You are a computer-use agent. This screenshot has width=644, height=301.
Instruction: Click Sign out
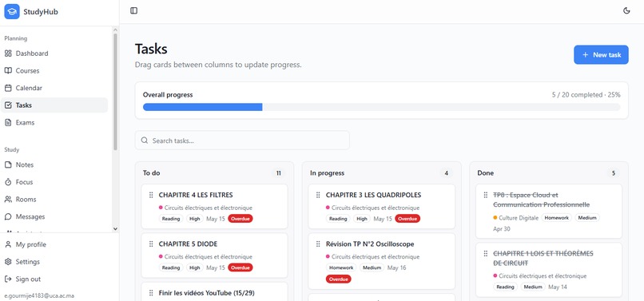[54, 279]
